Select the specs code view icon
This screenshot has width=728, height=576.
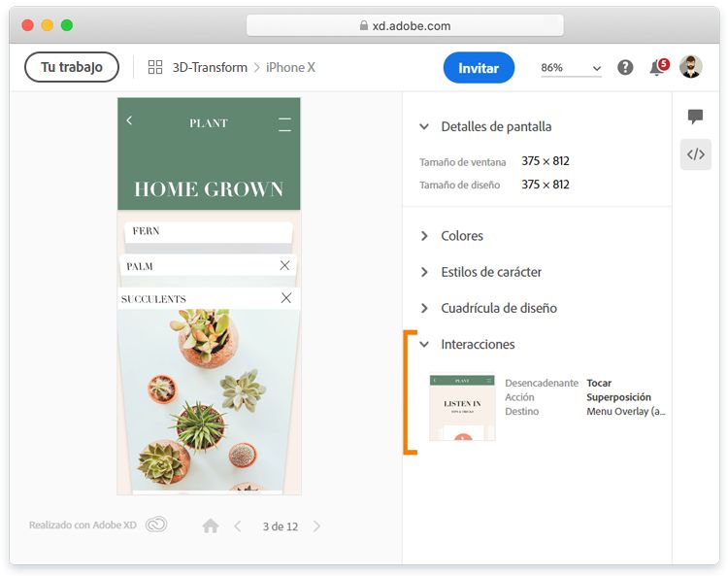[696, 154]
